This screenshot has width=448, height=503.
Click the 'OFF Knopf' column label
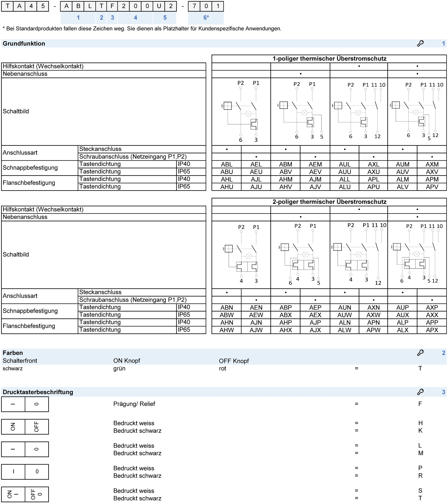[234, 361]
